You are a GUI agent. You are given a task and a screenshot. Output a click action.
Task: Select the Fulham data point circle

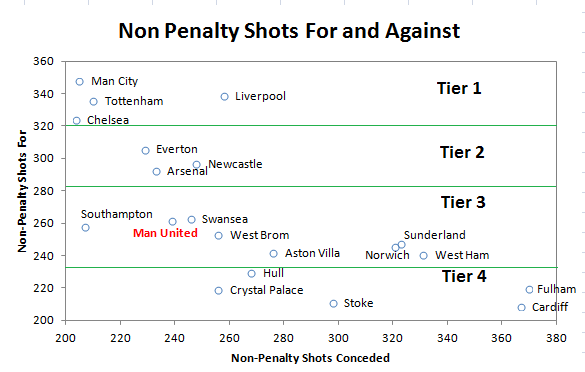(529, 290)
